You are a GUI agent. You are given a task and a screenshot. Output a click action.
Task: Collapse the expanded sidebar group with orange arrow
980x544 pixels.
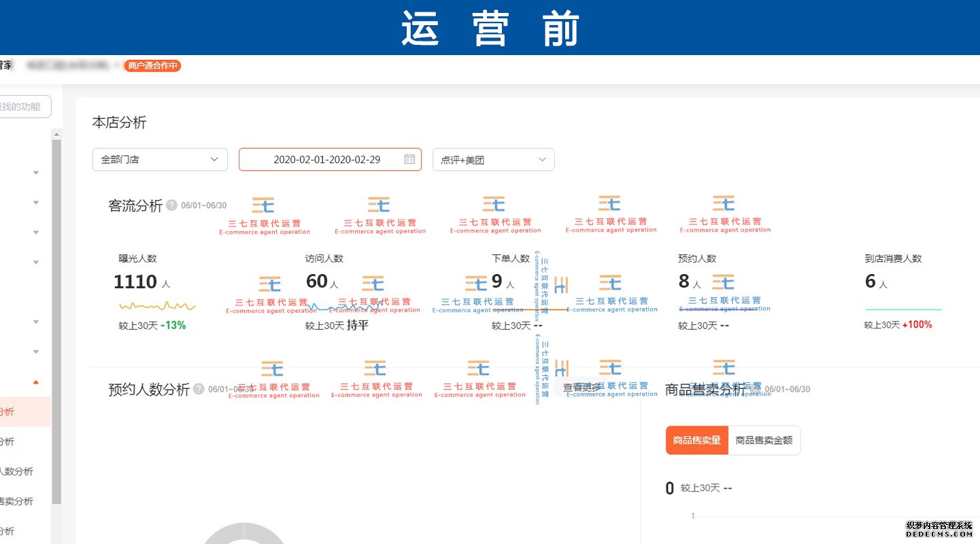point(36,381)
